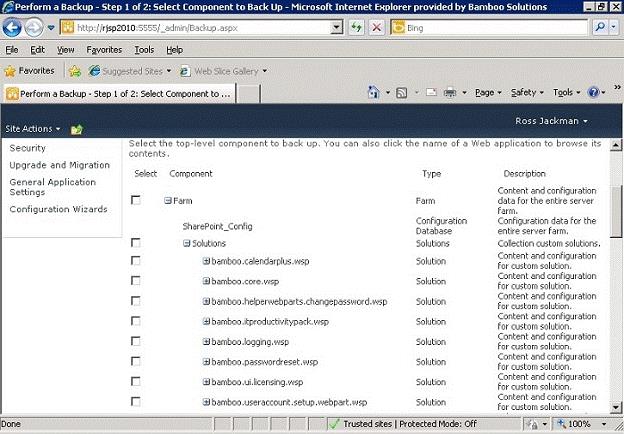Image resolution: width=624 pixels, height=434 pixels.
Task: Open the Help menu
Action: pos(174,50)
